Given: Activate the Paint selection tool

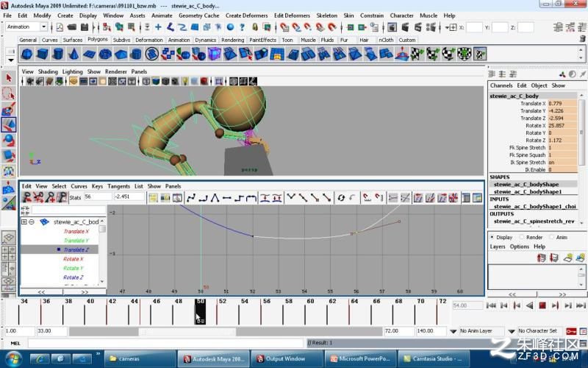Looking at the screenshot, I should point(9,109).
